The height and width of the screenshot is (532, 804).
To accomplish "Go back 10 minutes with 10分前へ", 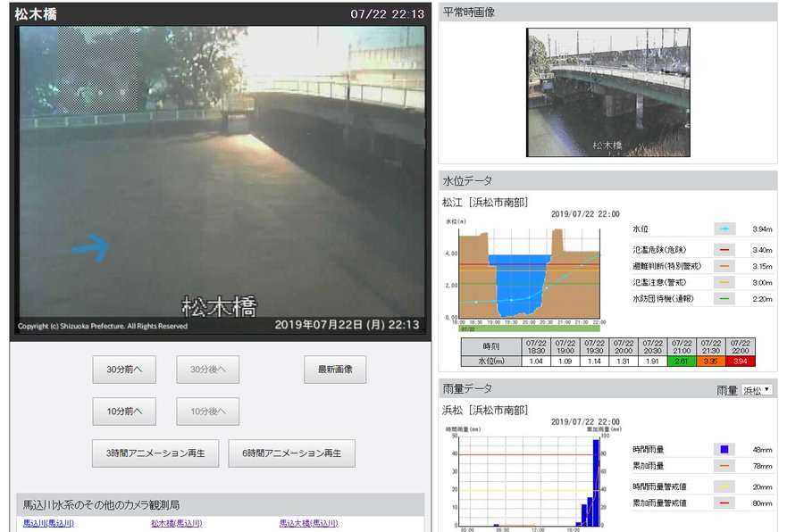I will (x=124, y=411).
